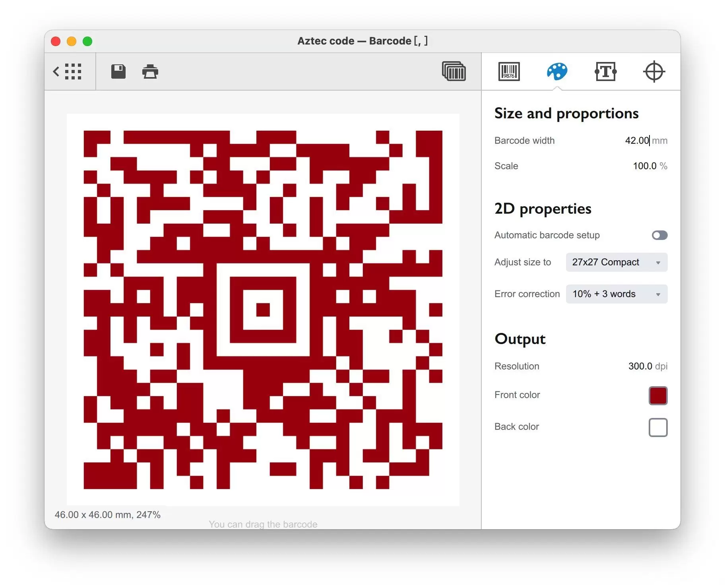Open the Adjust size to dropdown
This screenshot has width=725, height=588.
tap(616, 262)
